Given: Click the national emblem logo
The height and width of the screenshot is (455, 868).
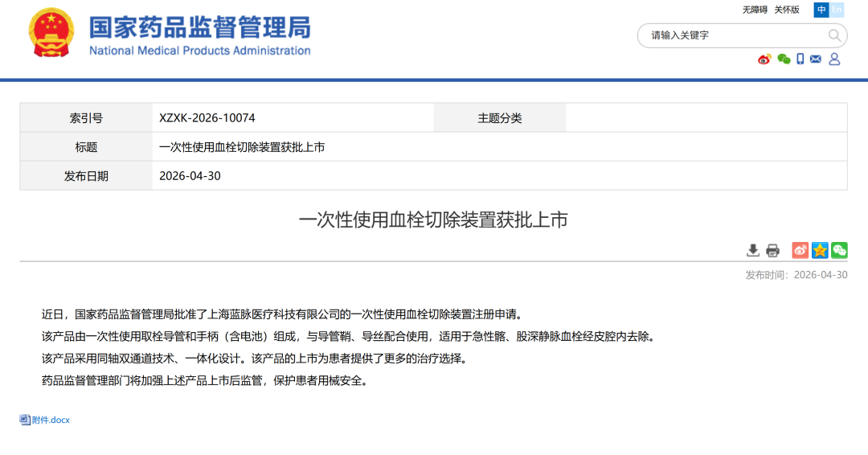Looking at the screenshot, I should click(x=51, y=33).
